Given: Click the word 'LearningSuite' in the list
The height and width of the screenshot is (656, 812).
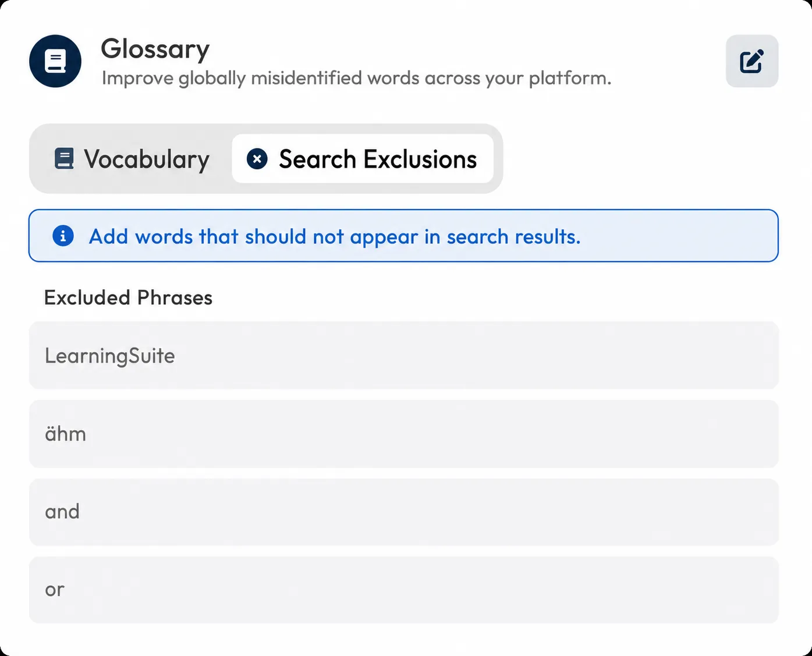Looking at the screenshot, I should pyautogui.click(x=110, y=356).
